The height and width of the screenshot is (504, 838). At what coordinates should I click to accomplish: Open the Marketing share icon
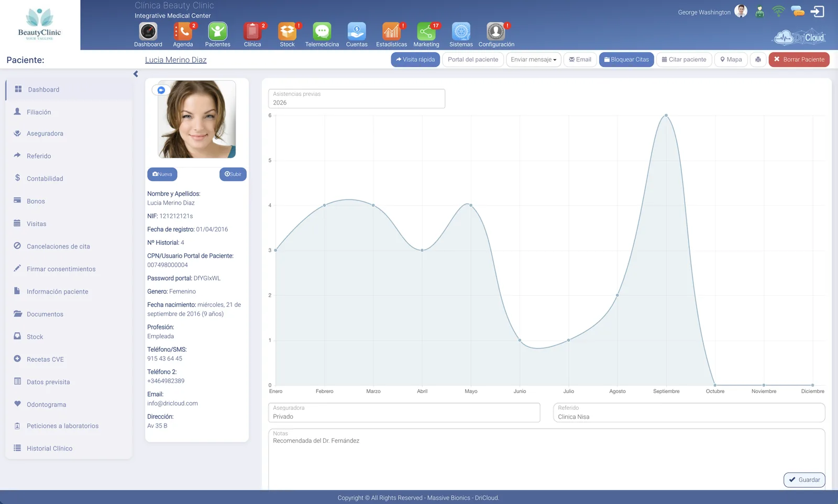[x=426, y=31]
